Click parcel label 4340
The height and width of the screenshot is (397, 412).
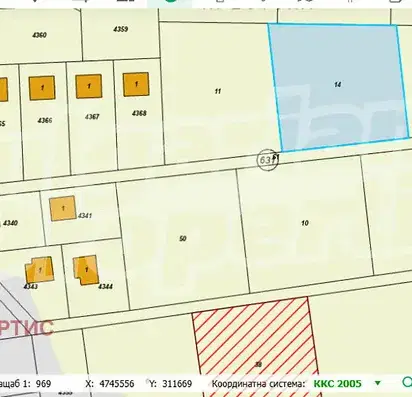coord(10,223)
